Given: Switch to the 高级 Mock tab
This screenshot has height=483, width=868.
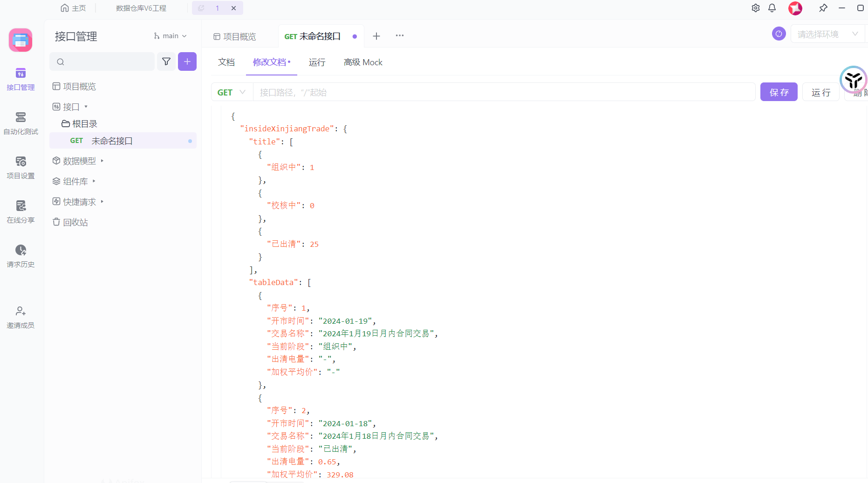Looking at the screenshot, I should (363, 62).
